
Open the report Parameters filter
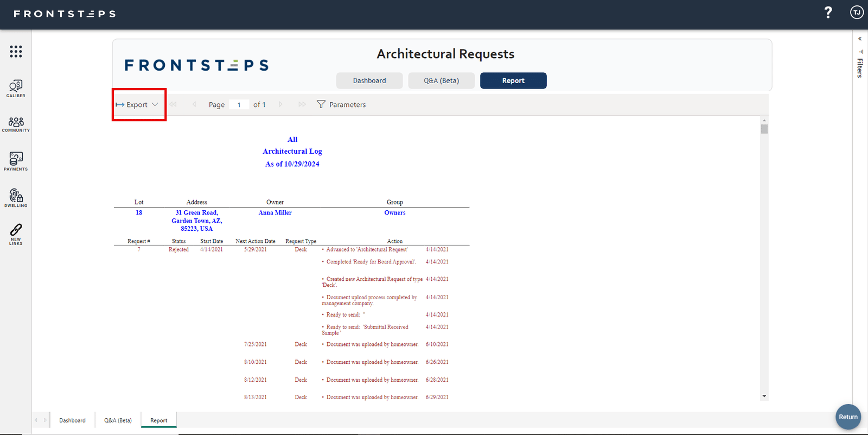click(x=341, y=104)
